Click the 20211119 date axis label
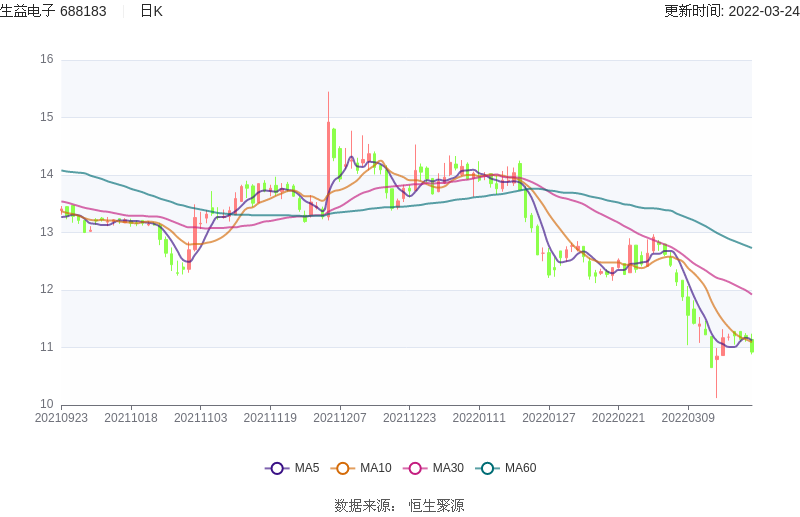Viewport: 800px width, 517px height. (270, 418)
